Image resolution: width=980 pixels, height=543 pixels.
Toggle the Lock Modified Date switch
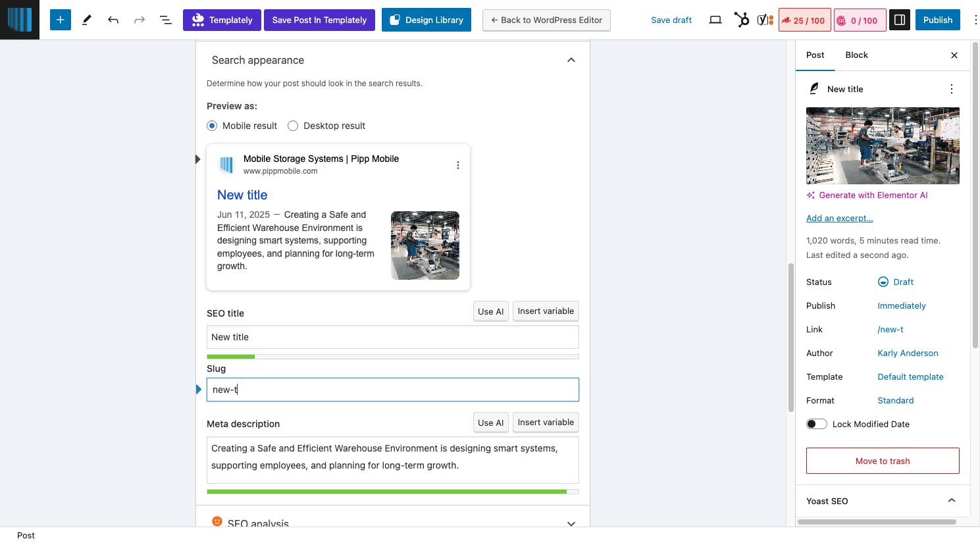[x=817, y=424]
